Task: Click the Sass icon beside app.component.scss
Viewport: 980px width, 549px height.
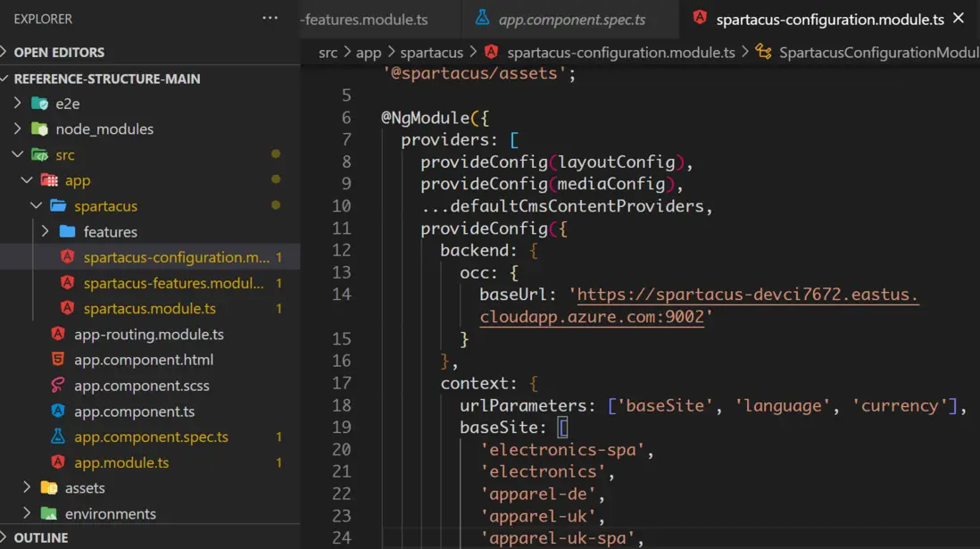Action: tap(58, 386)
